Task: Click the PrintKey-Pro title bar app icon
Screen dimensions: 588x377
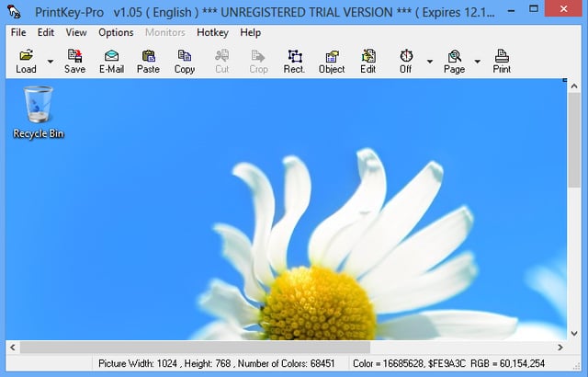Action: pos(14,12)
